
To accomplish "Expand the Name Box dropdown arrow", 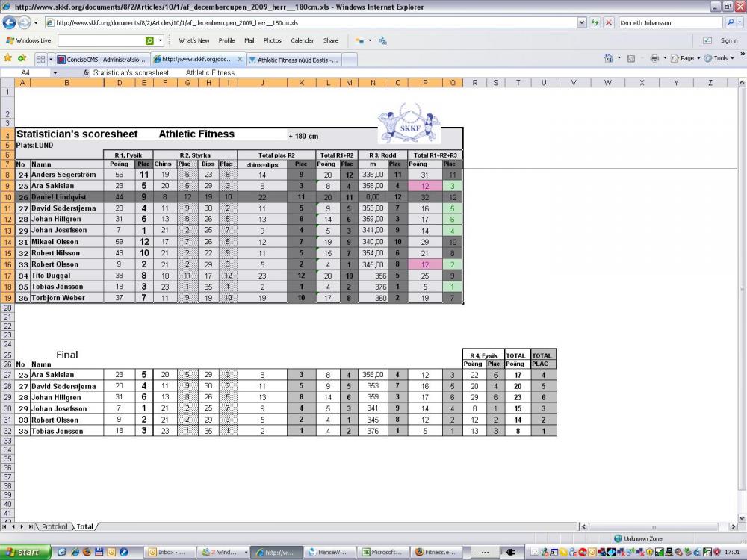I will pos(55,73).
